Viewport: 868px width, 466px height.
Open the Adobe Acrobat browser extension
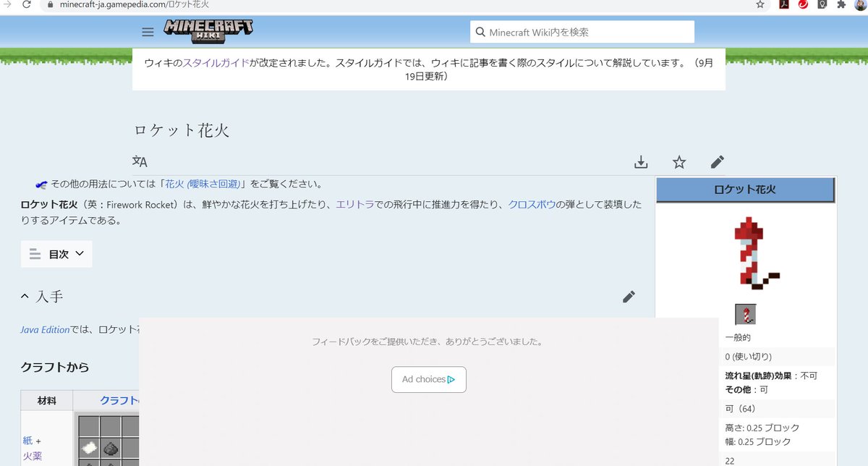(783, 6)
